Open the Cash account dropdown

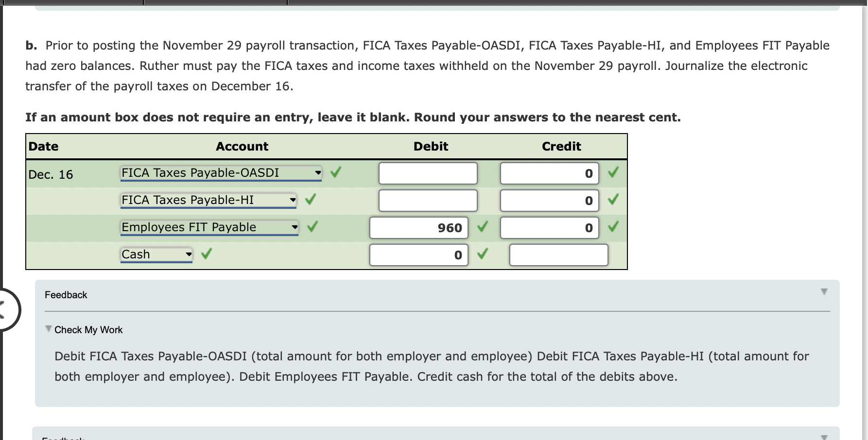[189, 254]
